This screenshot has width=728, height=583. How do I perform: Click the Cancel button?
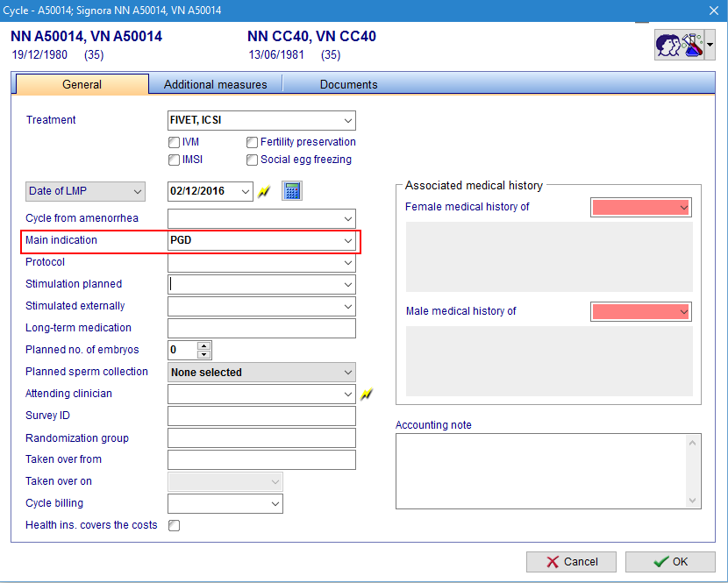pyautogui.click(x=571, y=562)
